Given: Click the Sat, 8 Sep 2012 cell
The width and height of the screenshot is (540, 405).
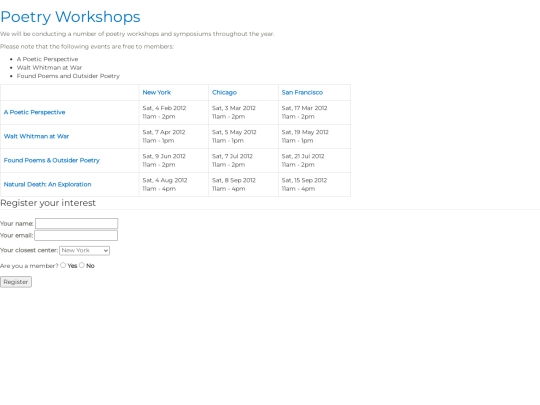Looking at the screenshot, I should (243, 185).
